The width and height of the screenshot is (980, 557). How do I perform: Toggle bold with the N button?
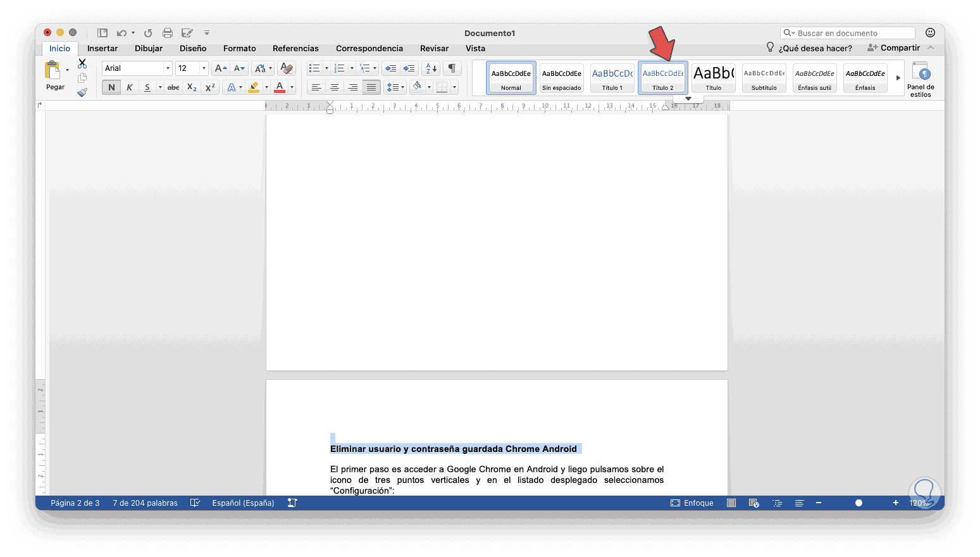pos(111,87)
